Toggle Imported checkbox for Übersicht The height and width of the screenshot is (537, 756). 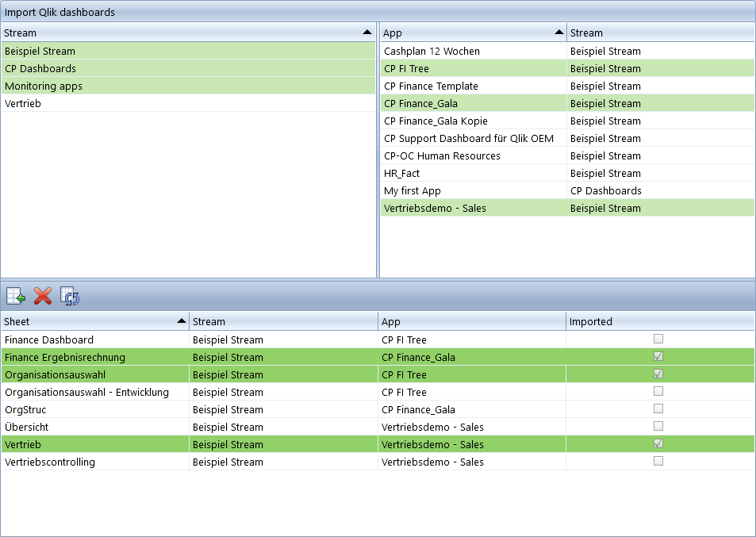(658, 426)
